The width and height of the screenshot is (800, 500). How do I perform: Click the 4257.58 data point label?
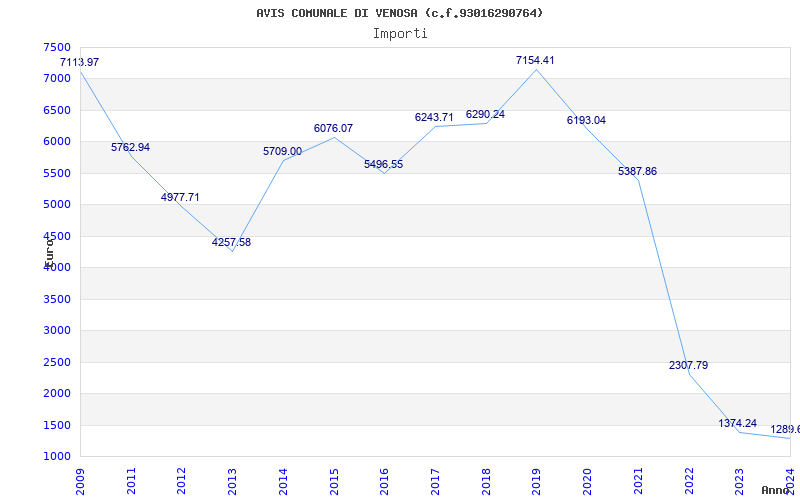click(231, 243)
